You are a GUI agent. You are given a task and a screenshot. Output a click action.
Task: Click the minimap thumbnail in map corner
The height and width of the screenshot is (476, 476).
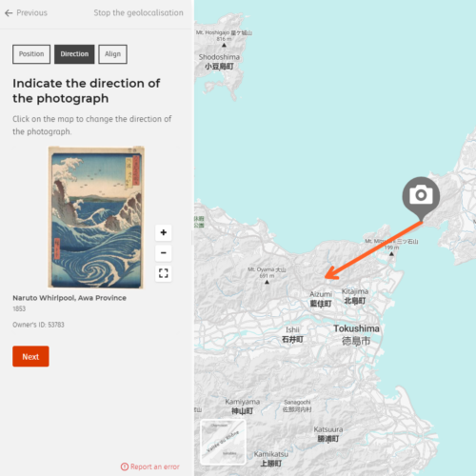(x=223, y=442)
